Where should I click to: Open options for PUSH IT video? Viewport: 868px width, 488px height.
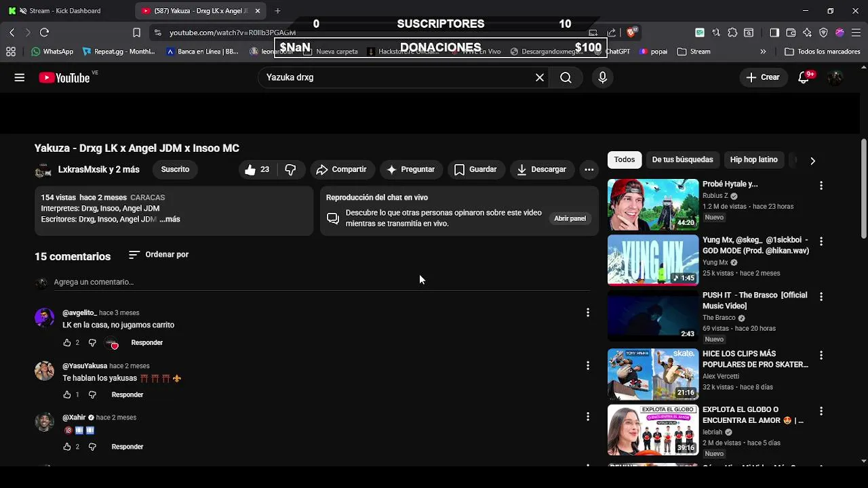click(x=821, y=297)
